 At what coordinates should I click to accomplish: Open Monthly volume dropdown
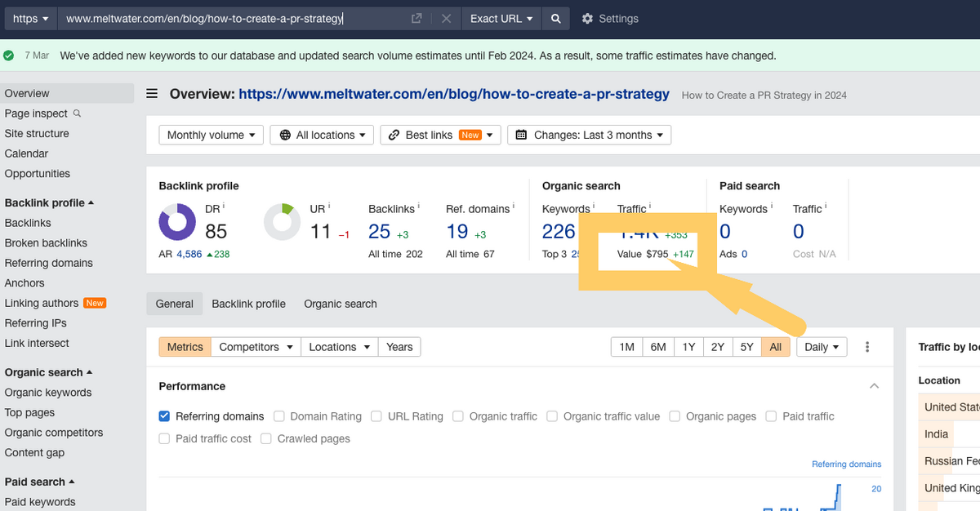click(x=211, y=135)
